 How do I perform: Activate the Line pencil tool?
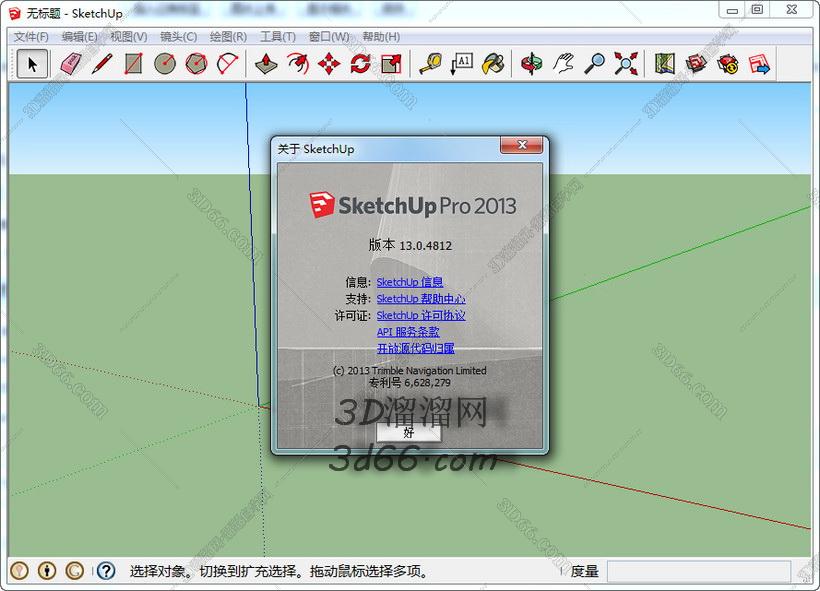coord(102,64)
